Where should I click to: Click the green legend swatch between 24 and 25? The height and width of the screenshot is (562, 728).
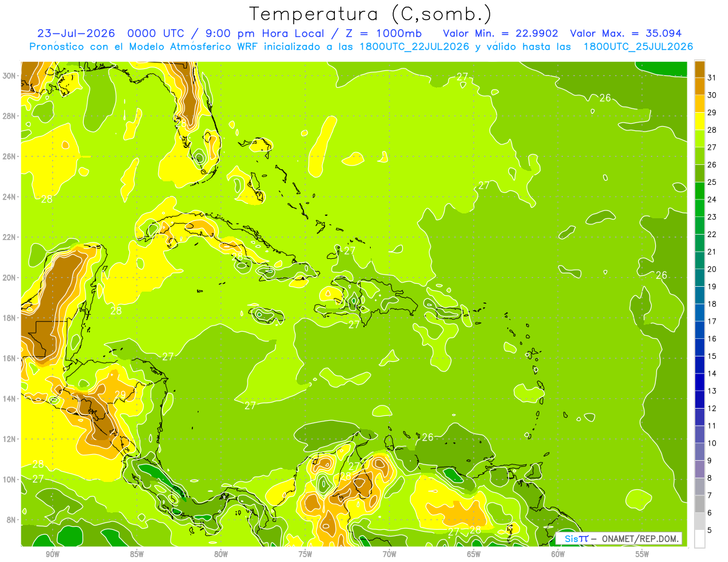699,190
